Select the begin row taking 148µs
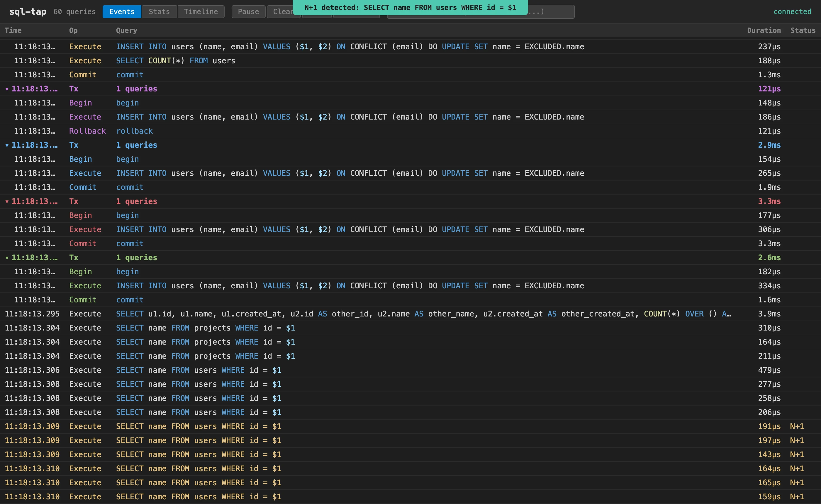Viewport: 821px width, 504px height. pyautogui.click(x=410, y=103)
